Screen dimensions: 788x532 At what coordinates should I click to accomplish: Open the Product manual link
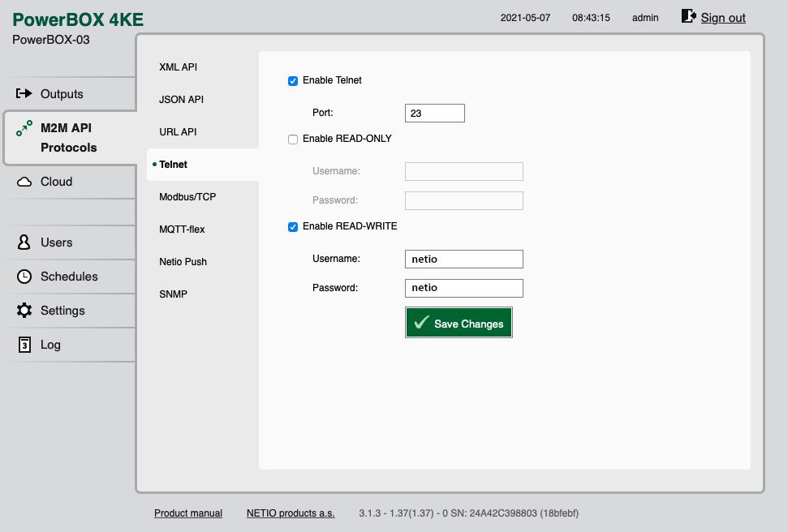pyautogui.click(x=188, y=513)
